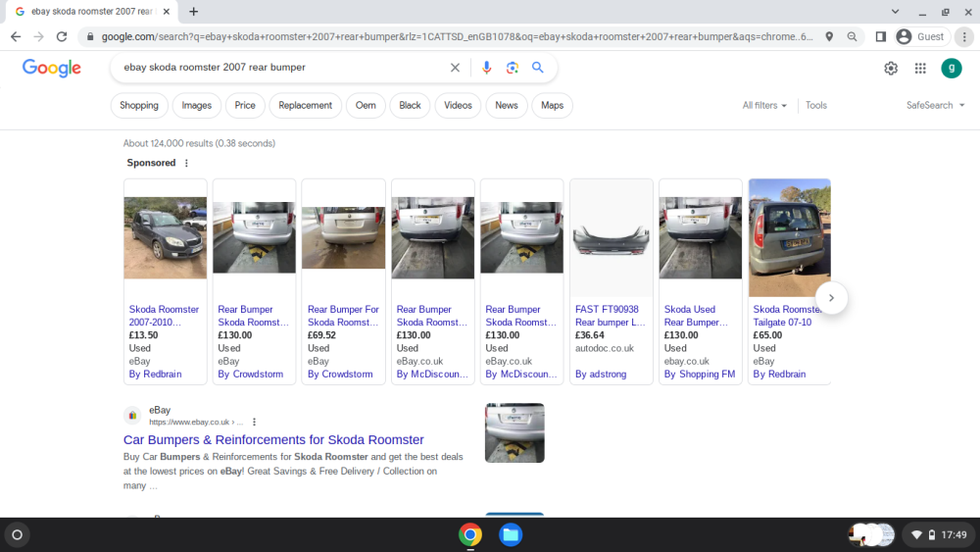Close the ebay skoda roomster tab
This screenshot has width=980, height=552.
click(166, 11)
